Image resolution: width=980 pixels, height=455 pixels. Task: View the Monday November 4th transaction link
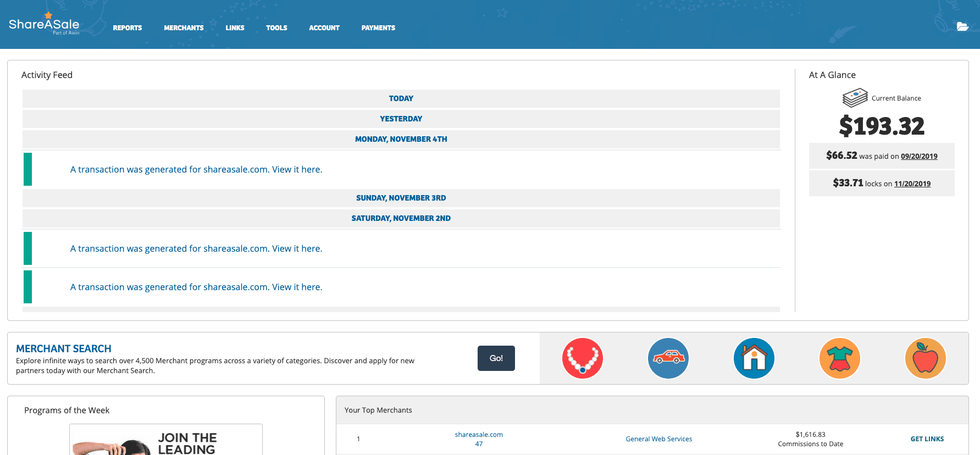coord(196,169)
